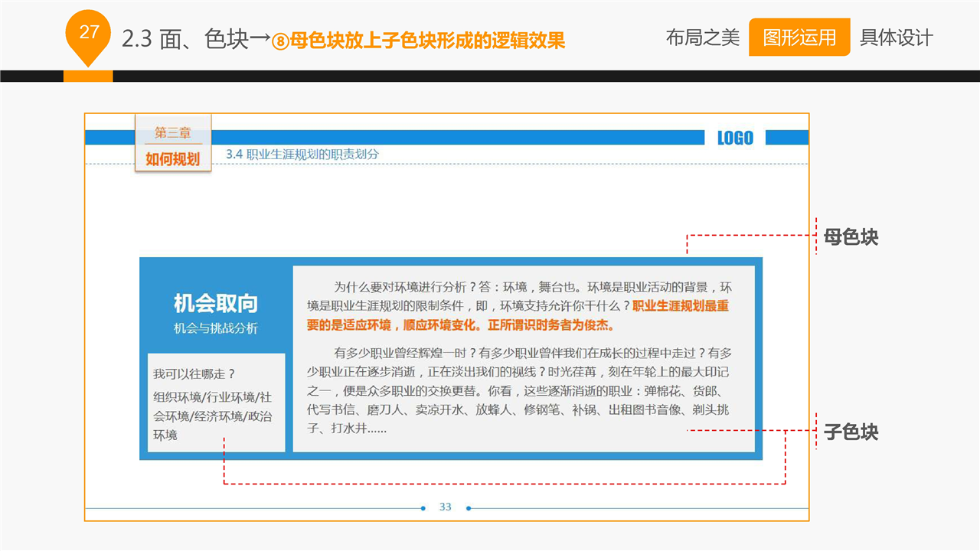The width and height of the screenshot is (980, 551).
Task: Select the 图形运用 highlighted tab
Action: (799, 37)
